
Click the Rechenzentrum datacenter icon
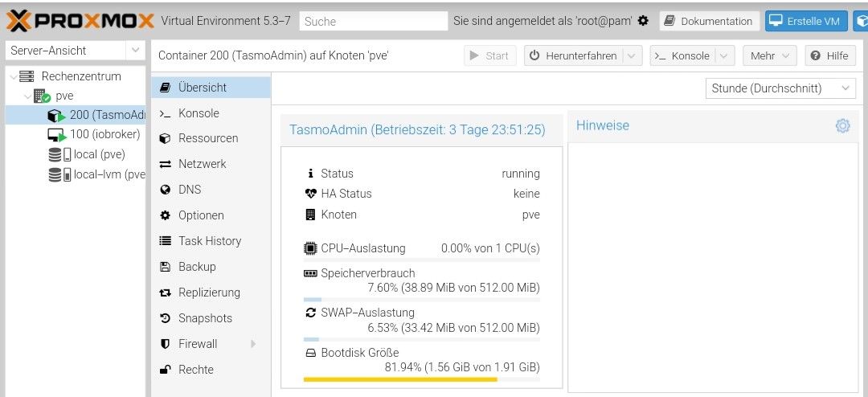[27, 76]
